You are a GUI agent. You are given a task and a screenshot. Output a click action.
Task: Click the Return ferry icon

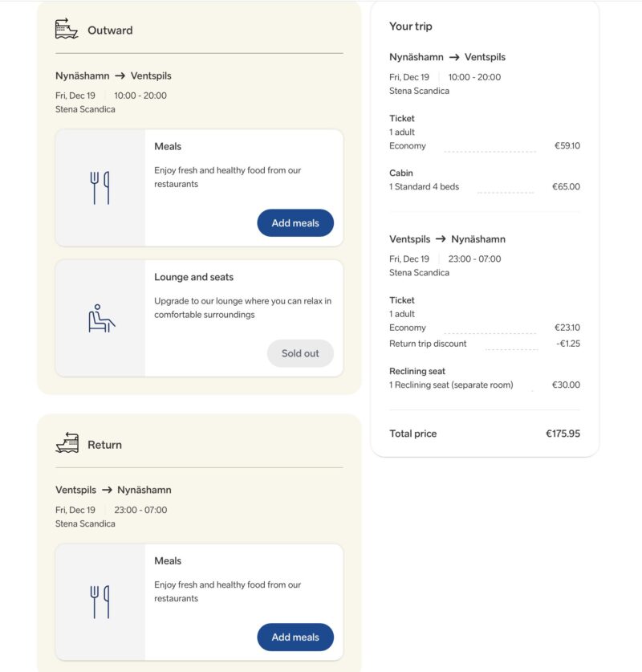[x=67, y=442]
